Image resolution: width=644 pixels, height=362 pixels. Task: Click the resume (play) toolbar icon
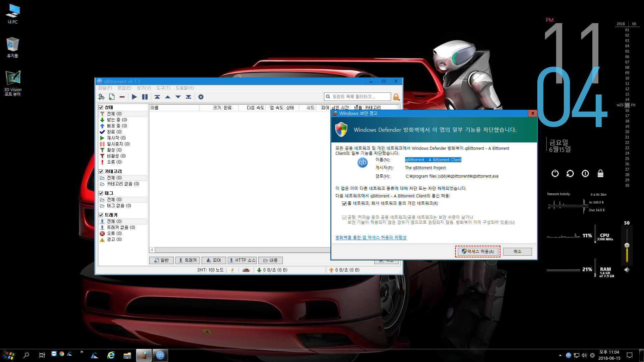[x=134, y=97]
